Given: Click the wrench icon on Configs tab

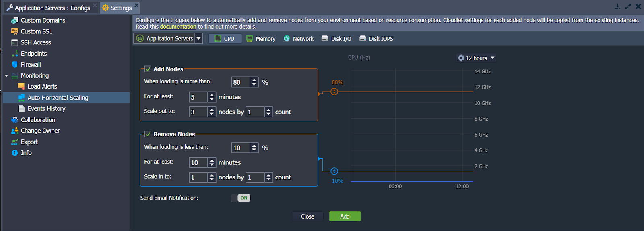Looking at the screenshot, I should click(x=10, y=8).
